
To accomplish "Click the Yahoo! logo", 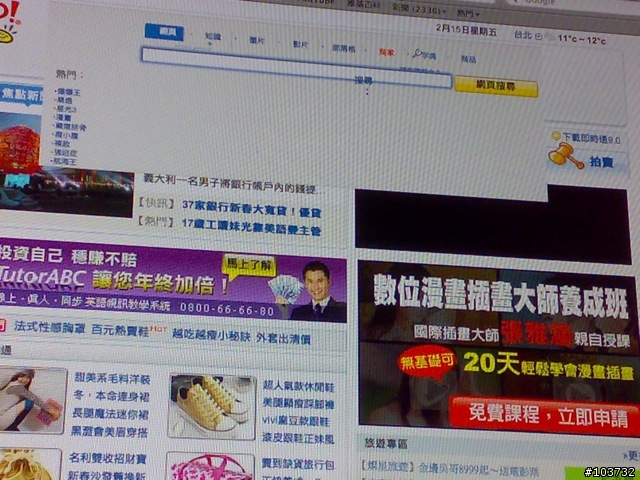I will 8,20.
